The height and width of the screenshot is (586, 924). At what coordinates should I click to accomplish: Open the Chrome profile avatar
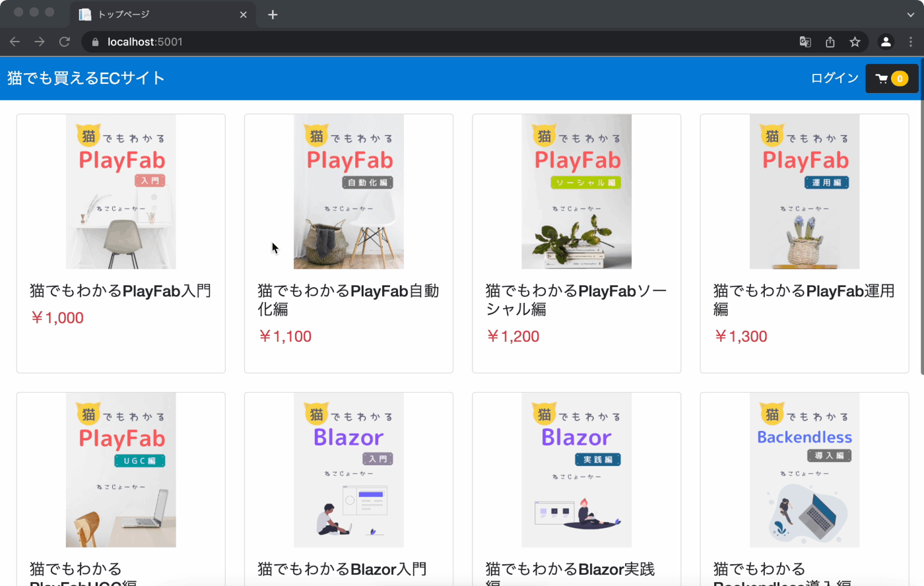tap(886, 42)
